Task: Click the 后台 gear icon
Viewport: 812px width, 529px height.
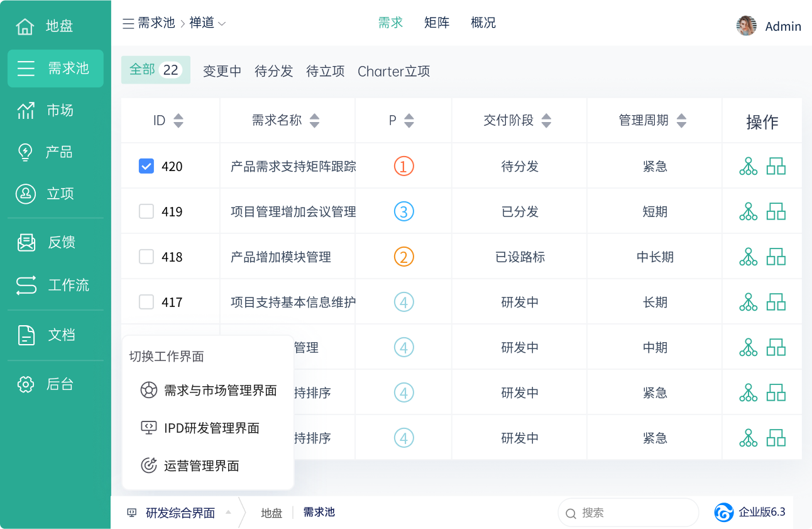Action: point(25,384)
